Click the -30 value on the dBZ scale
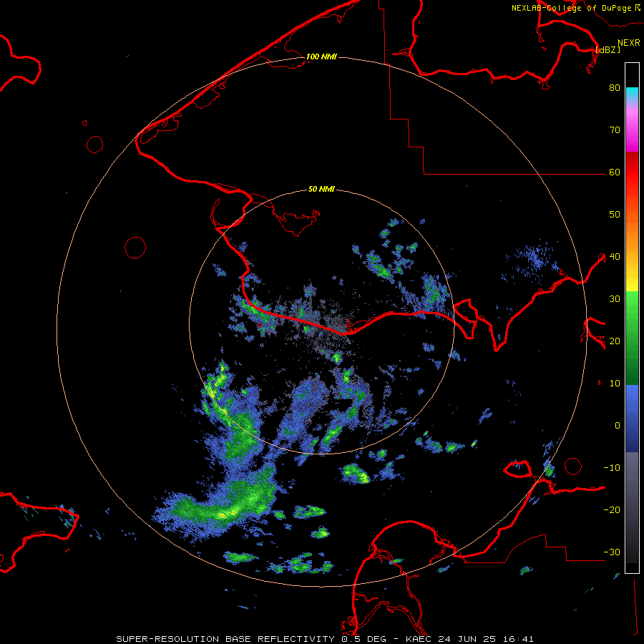The height and width of the screenshot is (644, 644). [612, 552]
